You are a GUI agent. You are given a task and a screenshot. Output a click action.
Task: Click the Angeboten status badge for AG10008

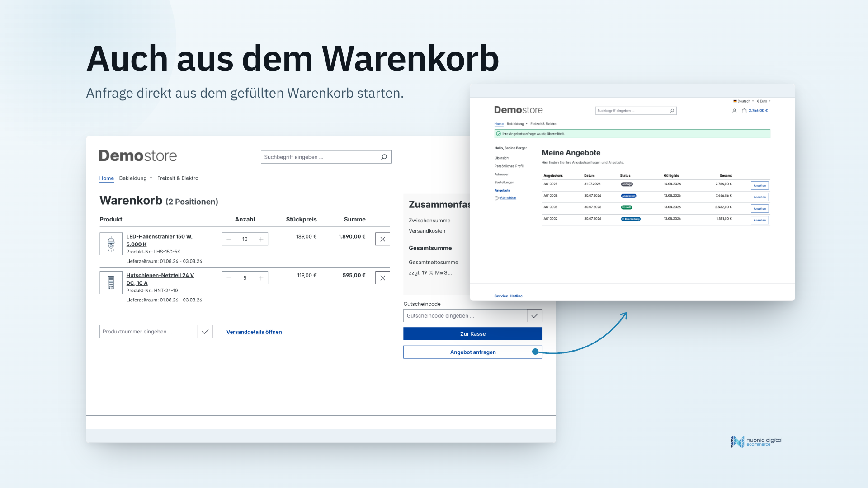tap(629, 196)
